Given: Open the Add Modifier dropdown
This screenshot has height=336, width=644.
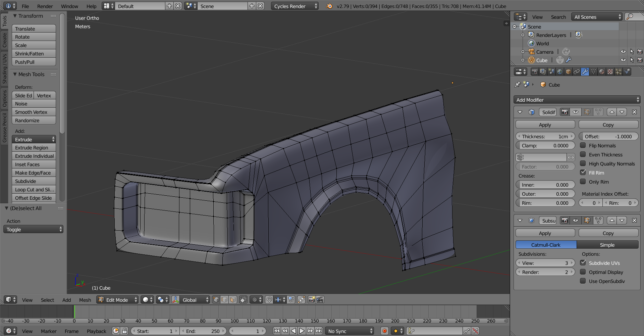Looking at the screenshot, I should (x=577, y=100).
